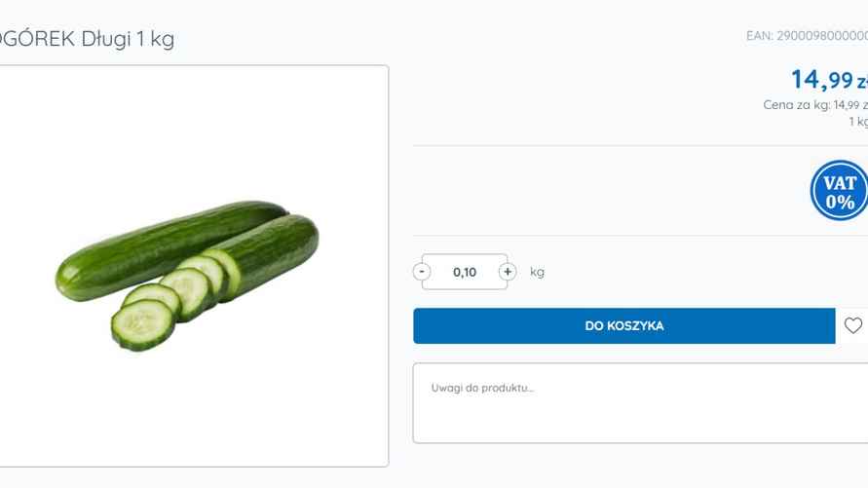Image resolution: width=868 pixels, height=488 pixels.
Task: Click the EAN code number text
Action: 822,36
